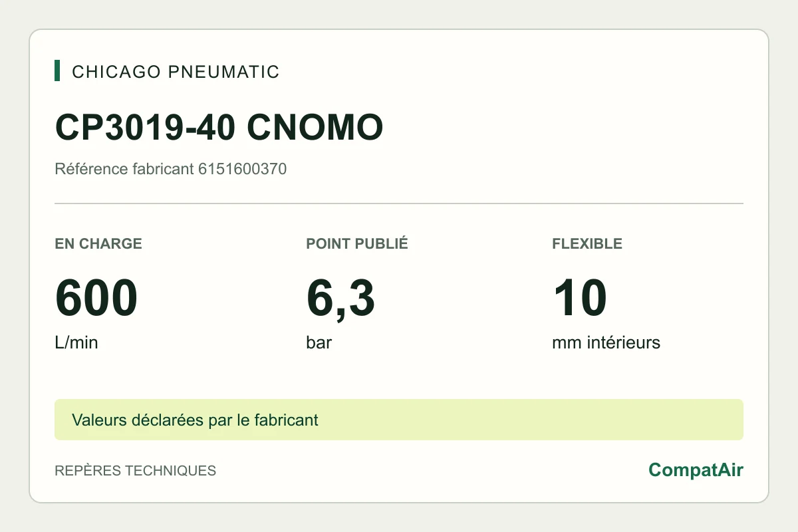Screen dimensions: 798x532
Task: Select the 10 hose diameter value
Action: coord(579,299)
